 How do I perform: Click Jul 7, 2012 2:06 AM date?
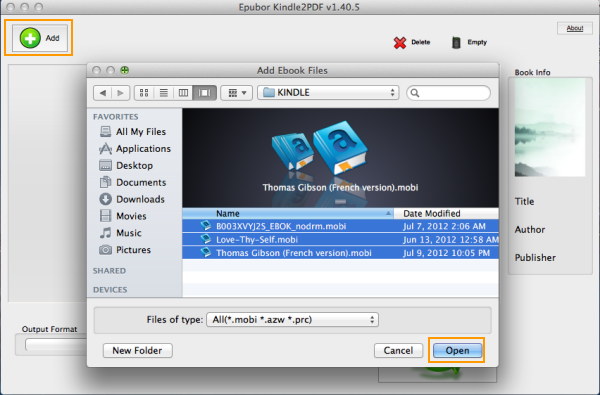click(444, 226)
